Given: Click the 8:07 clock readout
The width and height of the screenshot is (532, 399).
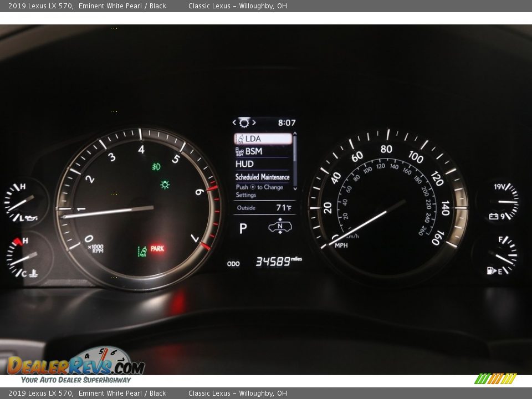Looking at the screenshot, I should point(287,123).
